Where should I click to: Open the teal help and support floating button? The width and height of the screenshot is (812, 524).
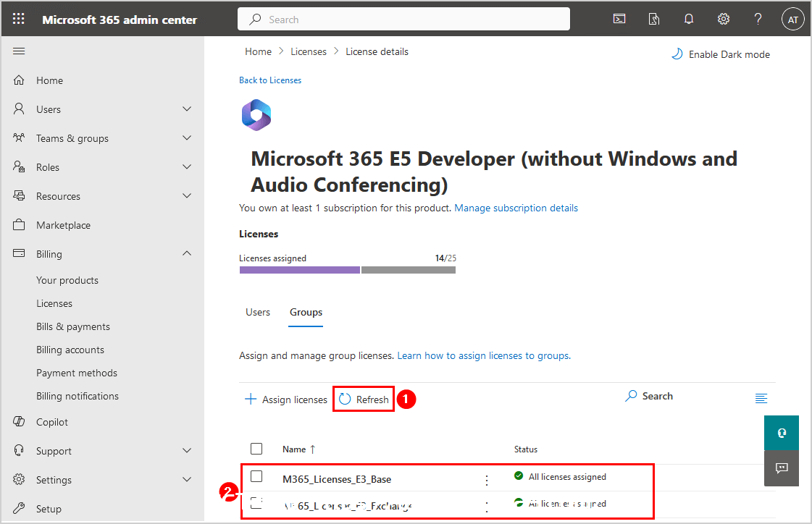[x=782, y=433]
